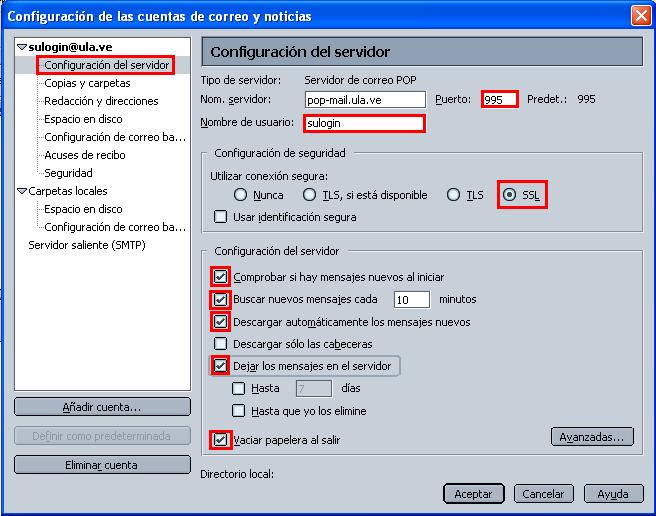Viewport: 656px width, 516px height.
Task: Open the Avanzadas... dialog
Action: [592, 437]
